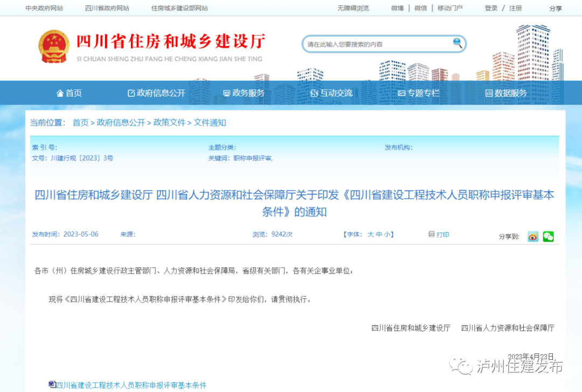Click the 打印 printer icon
This screenshot has width=582, height=392.
431,234
